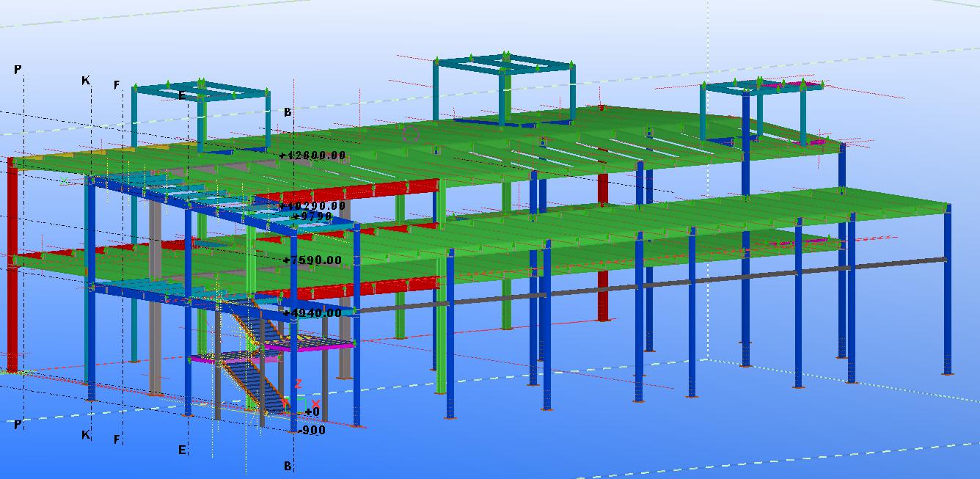Click the +7590.00 level marker
The width and height of the screenshot is (980, 479).
pos(312,260)
